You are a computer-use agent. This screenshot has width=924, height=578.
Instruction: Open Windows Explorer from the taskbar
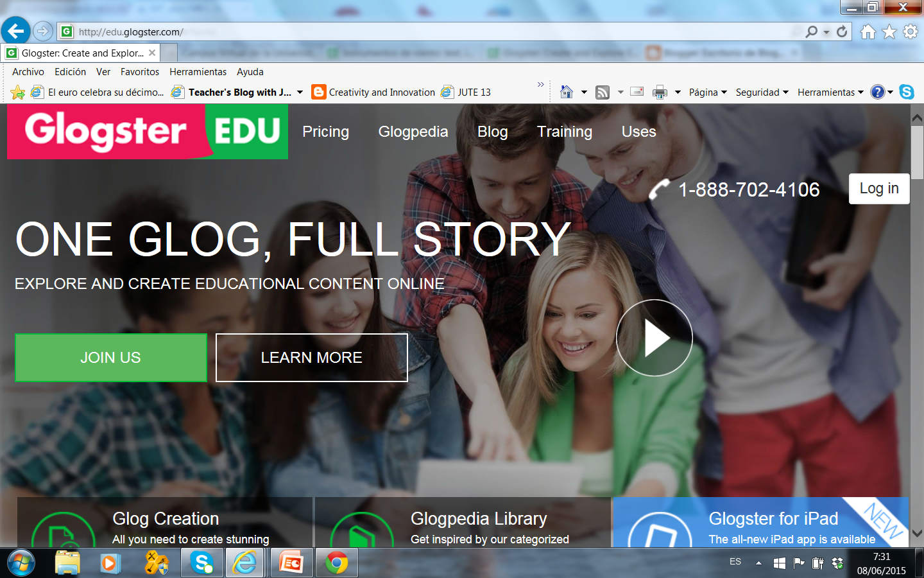pos(67,563)
